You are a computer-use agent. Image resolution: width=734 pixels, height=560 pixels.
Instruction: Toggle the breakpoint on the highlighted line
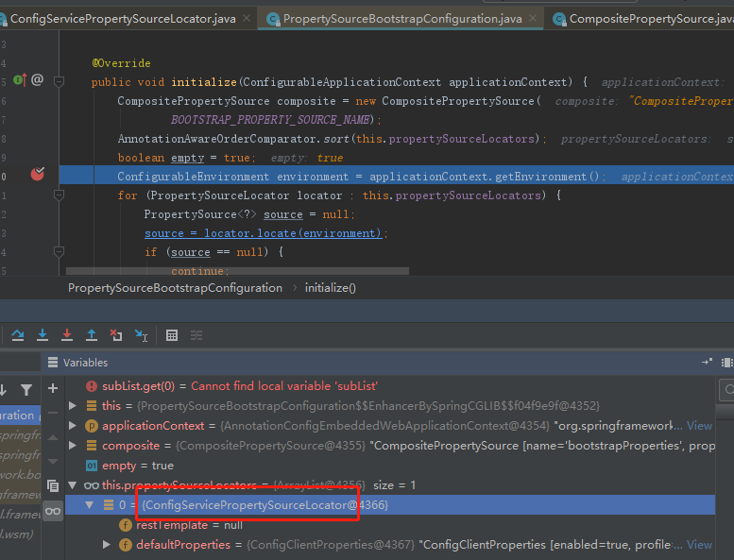pyautogui.click(x=38, y=175)
